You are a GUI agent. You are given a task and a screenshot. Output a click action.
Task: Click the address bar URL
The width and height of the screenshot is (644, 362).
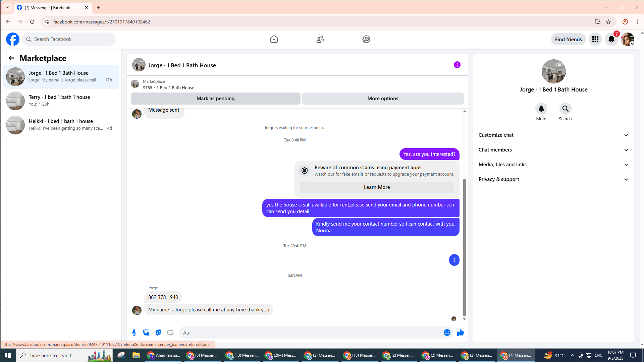click(102, 22)
